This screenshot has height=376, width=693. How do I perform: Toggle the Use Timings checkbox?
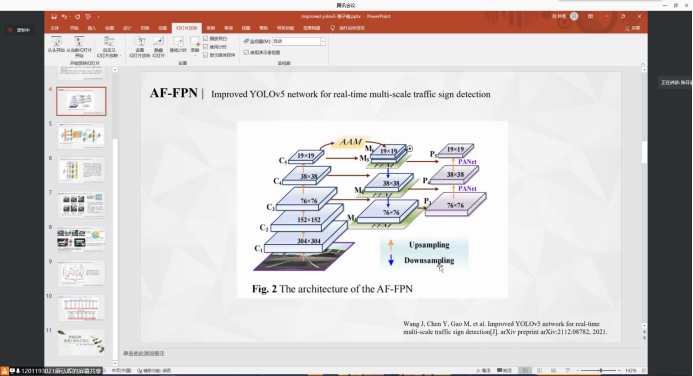click(206, 47)
